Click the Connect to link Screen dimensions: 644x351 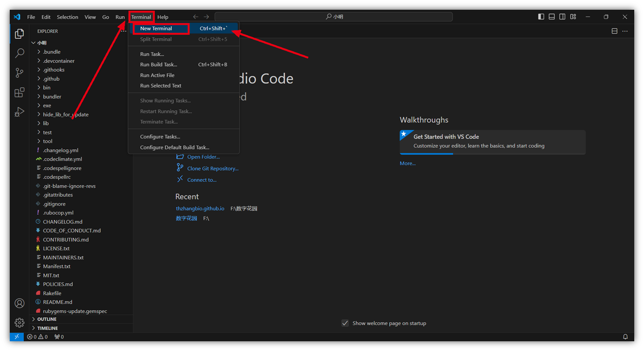202,180
